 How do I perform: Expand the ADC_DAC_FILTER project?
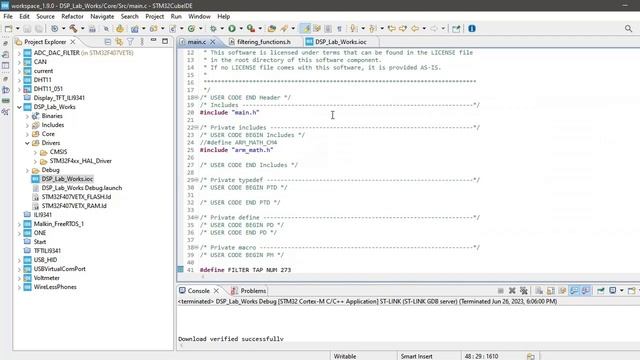pos(19,53)
